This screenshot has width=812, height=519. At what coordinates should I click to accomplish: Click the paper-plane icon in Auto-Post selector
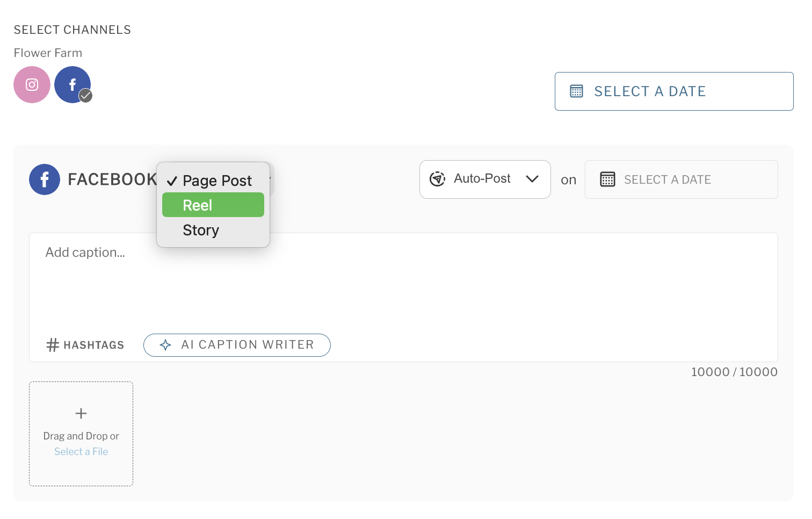click(x=438, y=179)
